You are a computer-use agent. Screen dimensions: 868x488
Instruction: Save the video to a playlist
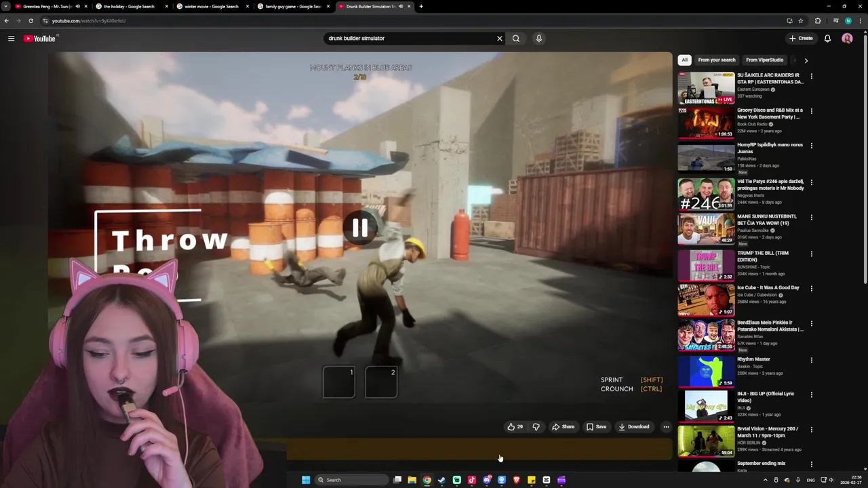[x=597, y=427]
